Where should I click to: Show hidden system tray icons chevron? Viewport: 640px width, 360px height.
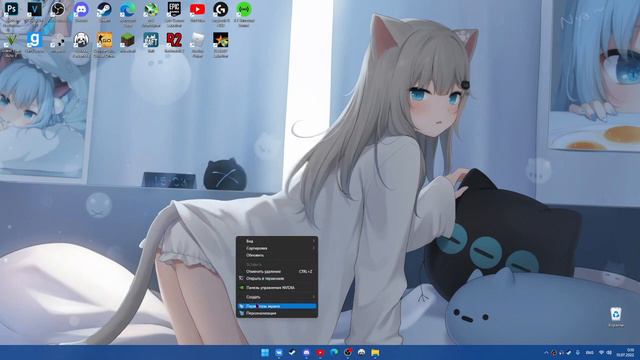pos(547,352)
